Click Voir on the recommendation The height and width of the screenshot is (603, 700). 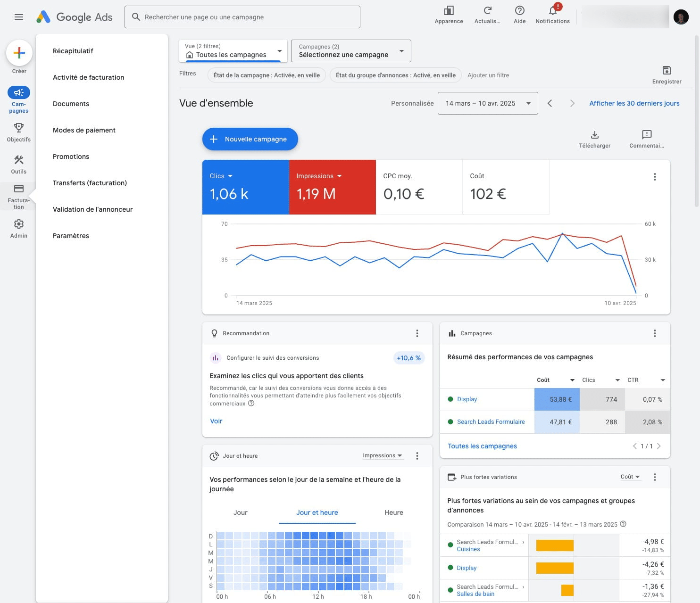[x=216, y=421]
